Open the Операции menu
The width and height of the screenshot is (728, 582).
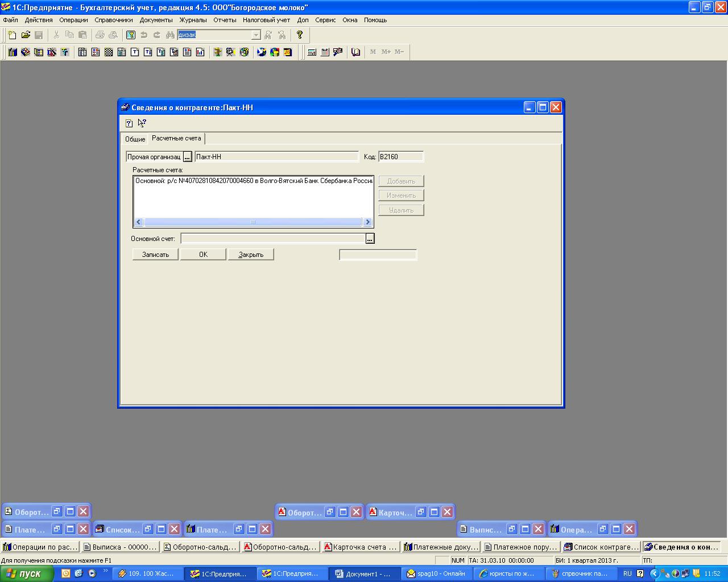[73, 20]
